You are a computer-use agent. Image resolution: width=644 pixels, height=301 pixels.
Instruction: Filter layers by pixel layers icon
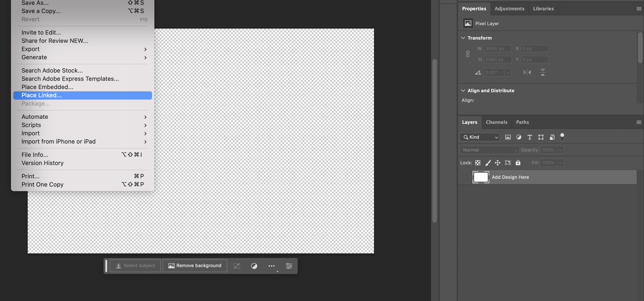coord(508,137)
